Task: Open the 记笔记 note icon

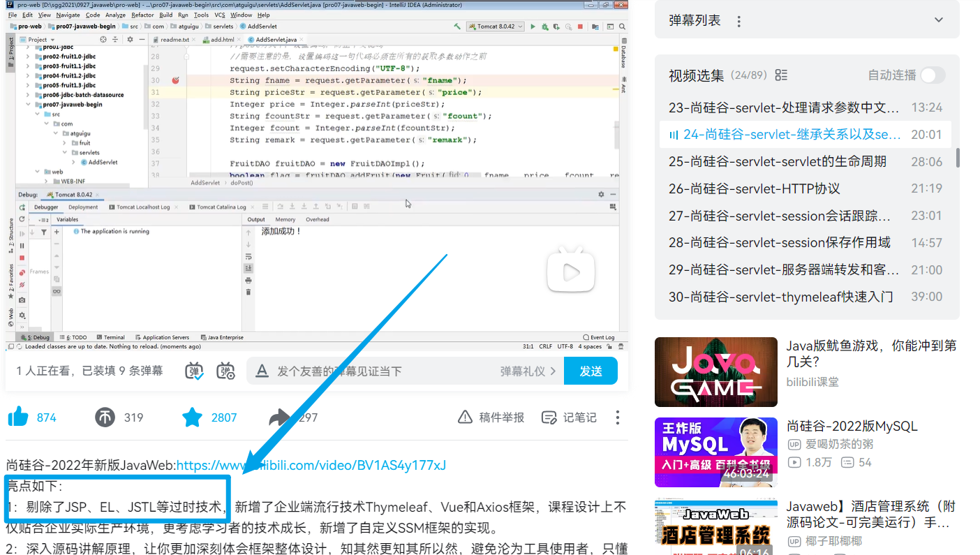Action: (549, 417)
